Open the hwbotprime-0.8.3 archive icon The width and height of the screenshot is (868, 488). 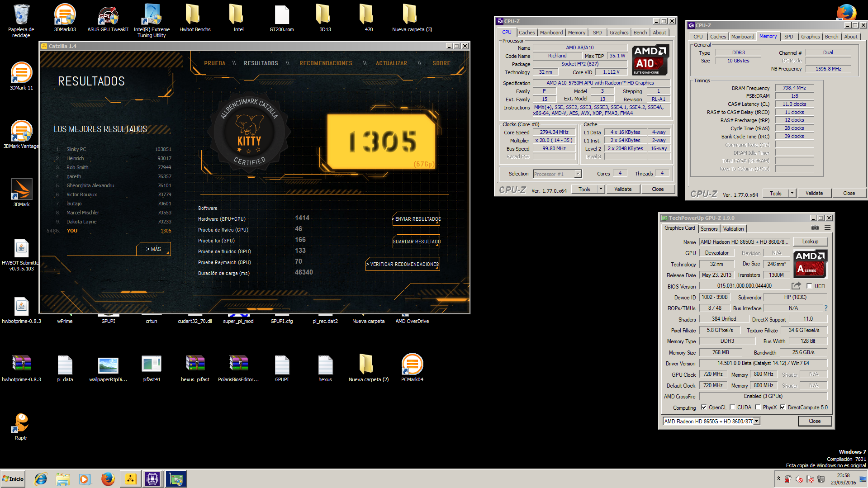click(21, 368)
